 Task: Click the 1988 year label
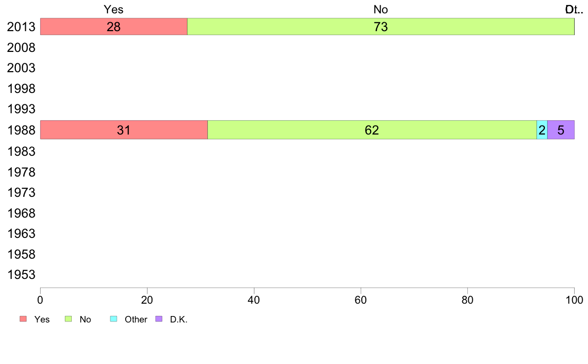tap(21, 131)
